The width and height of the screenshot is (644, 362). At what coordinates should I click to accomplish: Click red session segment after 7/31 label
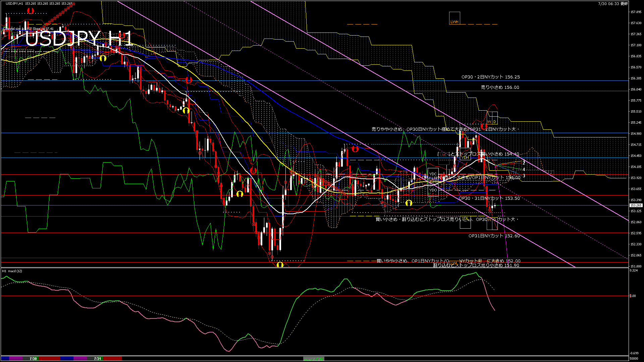point(112,359)
